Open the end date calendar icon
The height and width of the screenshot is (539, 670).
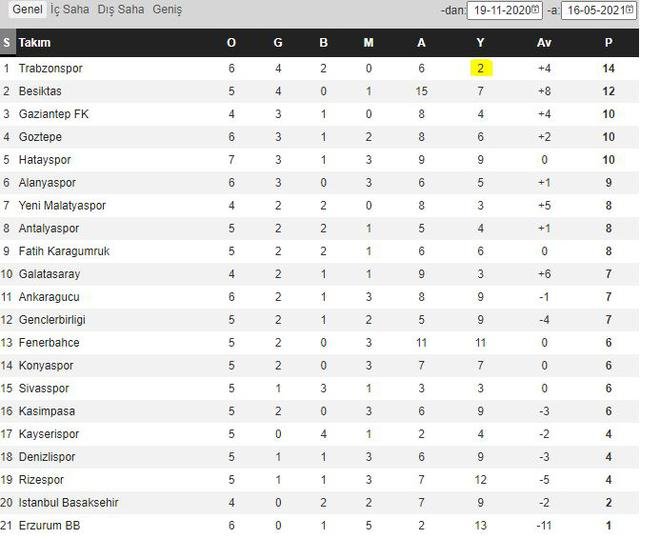point(629,9)
